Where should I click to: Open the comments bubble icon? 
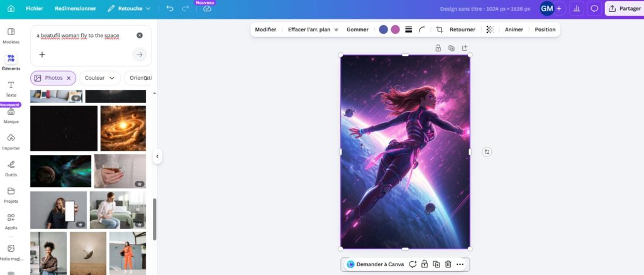point(594,9)
